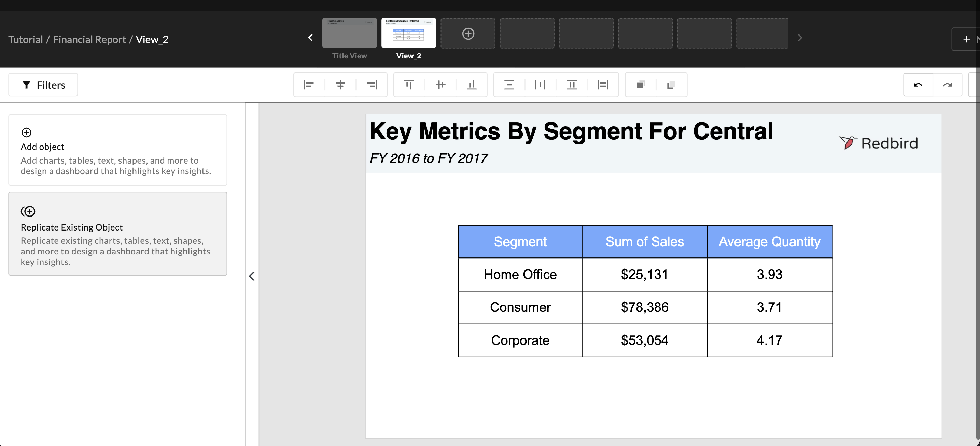
Task: Click the align left edges icon
Action: [x=309, y=85]
